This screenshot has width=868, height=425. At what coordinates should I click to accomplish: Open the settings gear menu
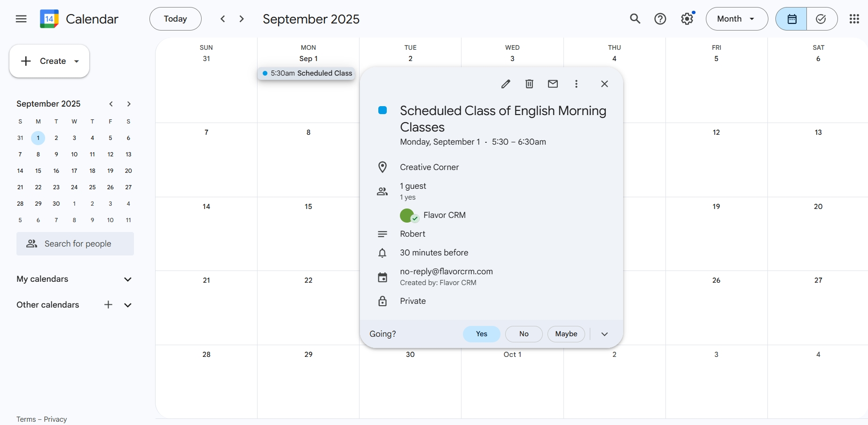(x=687, y=19)
